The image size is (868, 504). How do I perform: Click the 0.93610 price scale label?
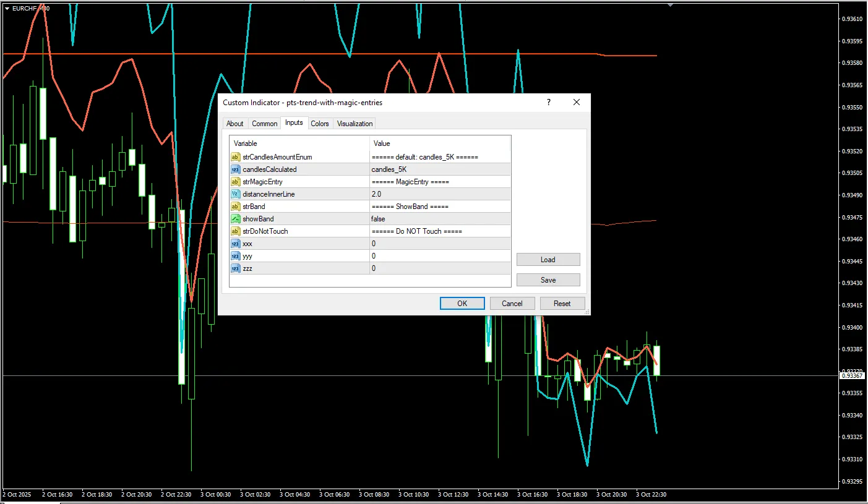pos(853,19)
